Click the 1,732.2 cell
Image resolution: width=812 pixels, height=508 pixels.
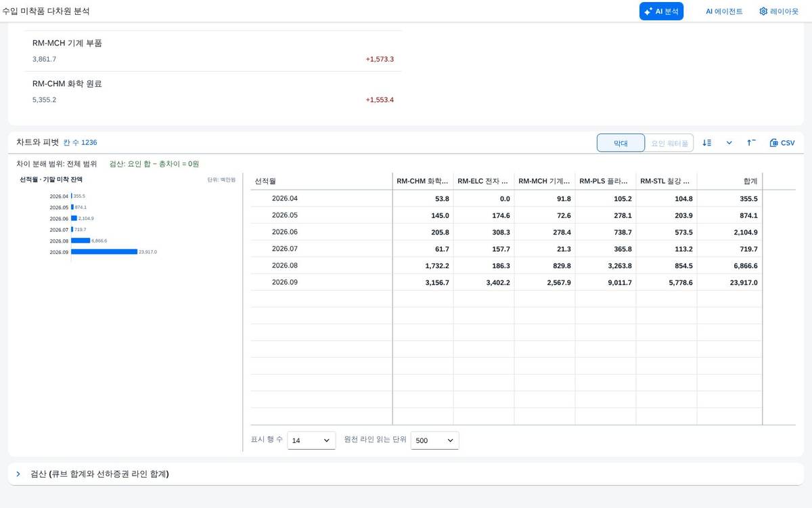[x=423, y=266]
